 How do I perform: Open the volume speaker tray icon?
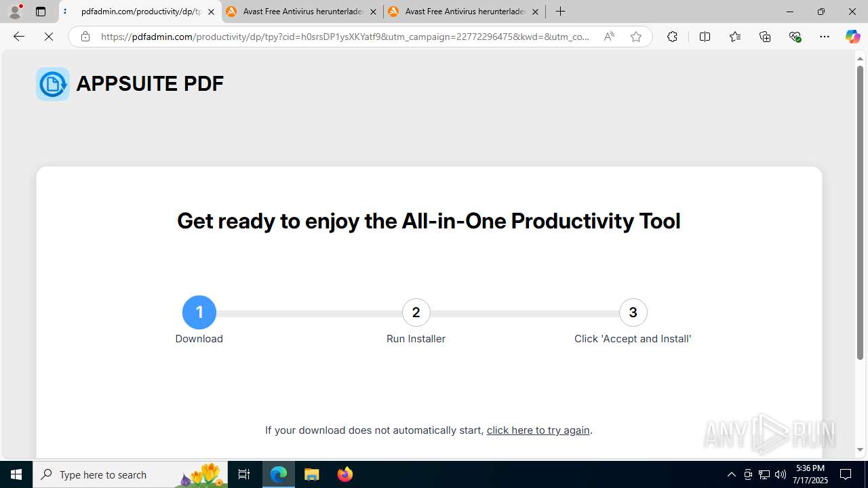(x=781, y=474)
